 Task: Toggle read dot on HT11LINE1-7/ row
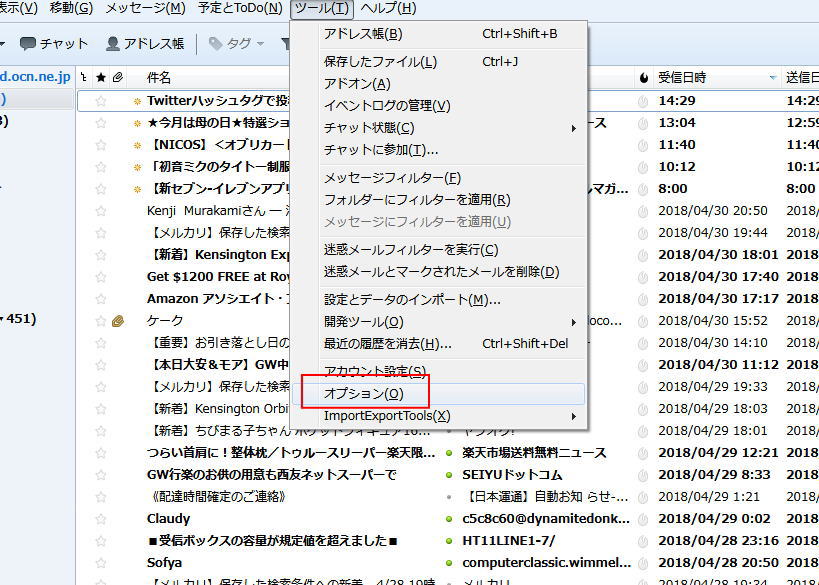(449, 541)
